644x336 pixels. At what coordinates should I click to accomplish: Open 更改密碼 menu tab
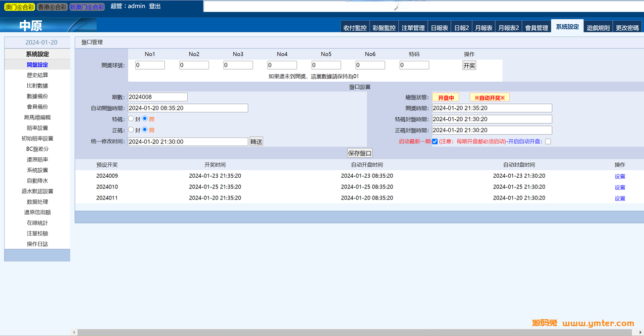628,28
